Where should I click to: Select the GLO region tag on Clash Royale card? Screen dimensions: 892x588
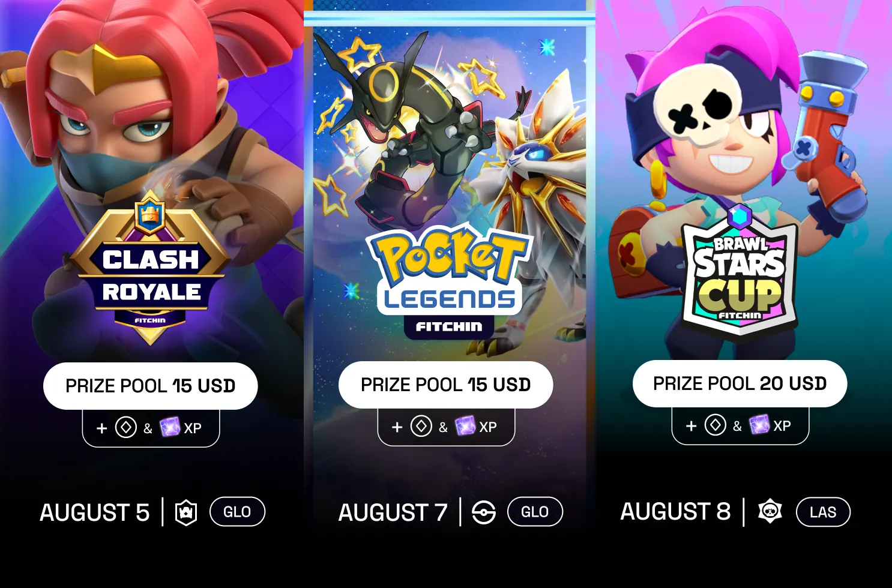pyautogui.click(x=237, y=512)
